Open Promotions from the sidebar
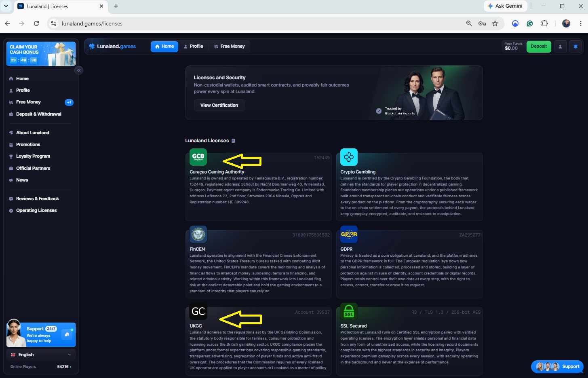This screenshot has height=378, width=588. point(41,144)
